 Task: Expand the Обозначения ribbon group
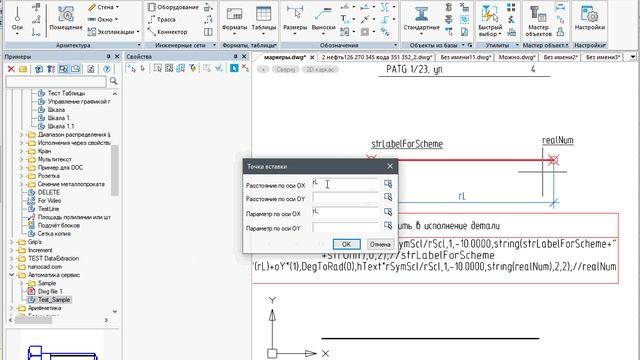coord(395,45)
